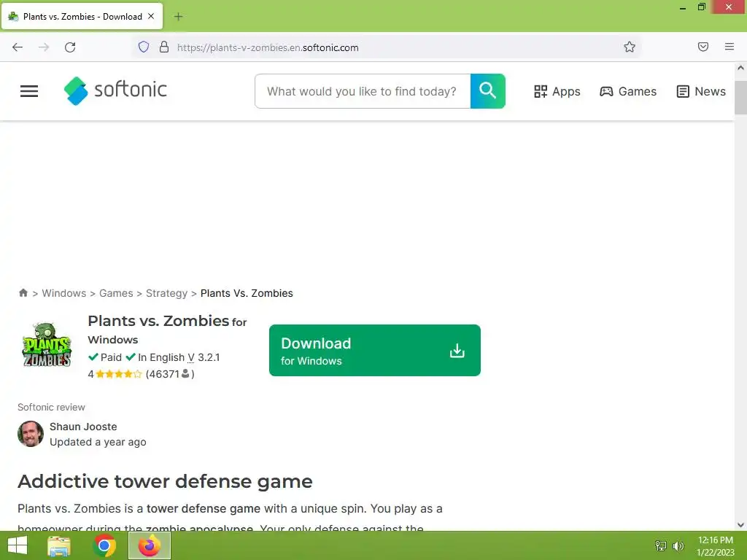Click the breadcrumb home icon

(x=23, y=293)
